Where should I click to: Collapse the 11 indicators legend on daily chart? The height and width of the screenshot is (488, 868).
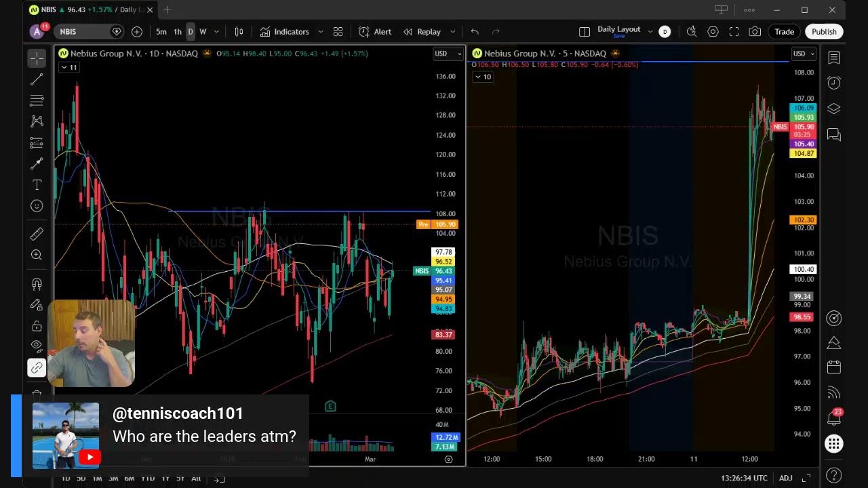tap(69, 67)
